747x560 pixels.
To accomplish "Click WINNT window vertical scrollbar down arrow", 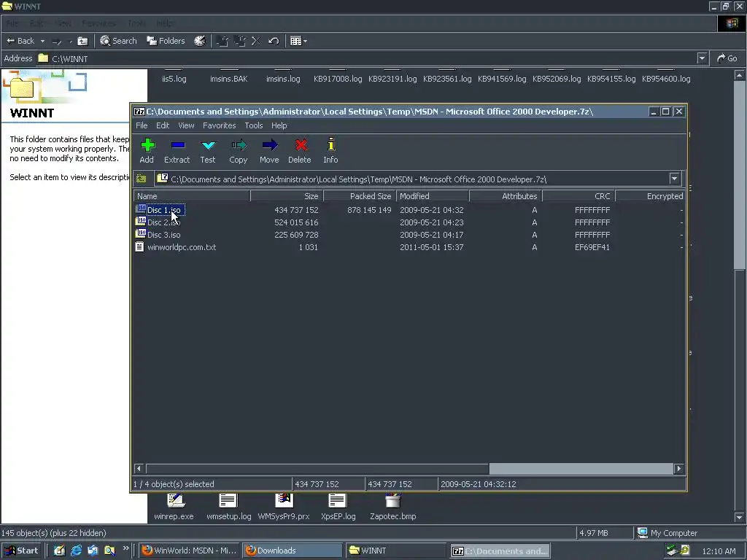I will 740,517.
